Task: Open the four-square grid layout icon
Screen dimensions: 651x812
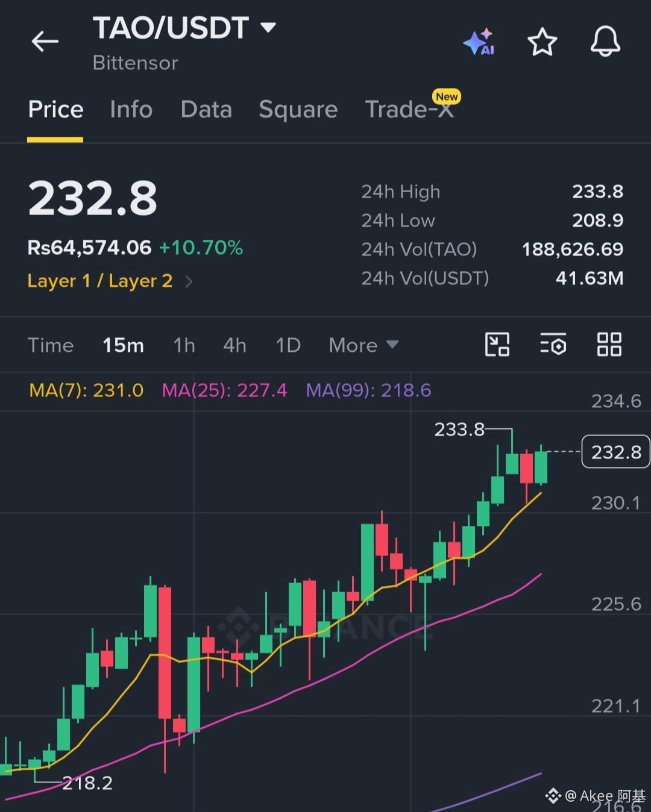Action: [x=609, y=345]
